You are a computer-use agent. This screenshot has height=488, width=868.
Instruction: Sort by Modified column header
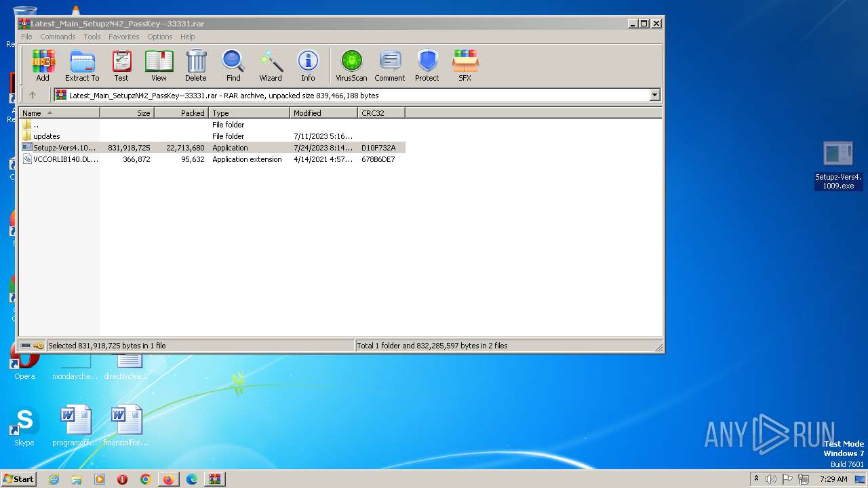click(324, 113)
